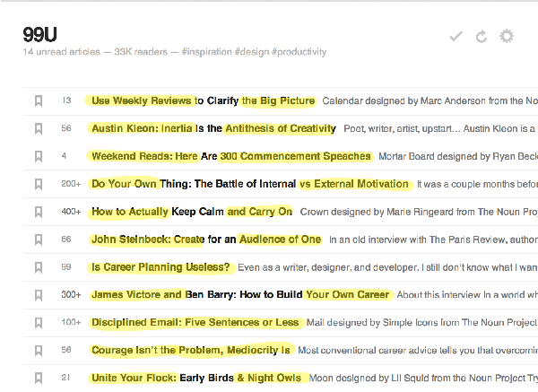Open the 99U feed title
The width and height of the screenshot is (538, 392).
point(39,35)
